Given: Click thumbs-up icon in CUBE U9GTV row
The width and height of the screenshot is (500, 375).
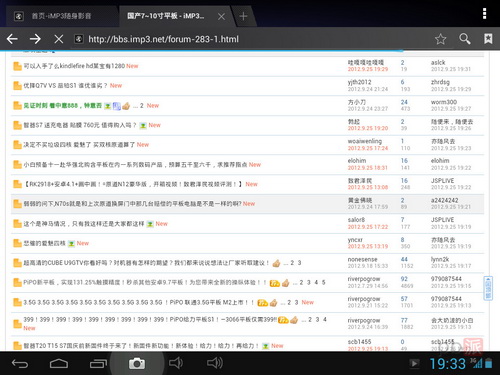Looking at the screenshot, I should point(276,263).
